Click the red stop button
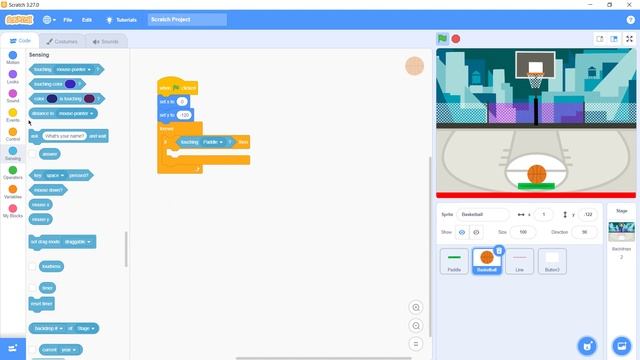The width and height of the screenshot is (640, 360). click(456, 39)
